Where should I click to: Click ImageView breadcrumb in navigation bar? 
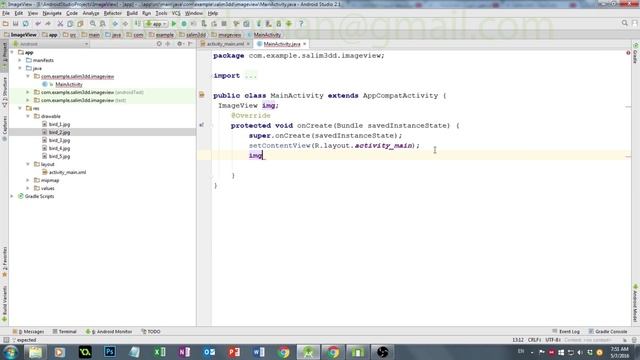point(20,35)
